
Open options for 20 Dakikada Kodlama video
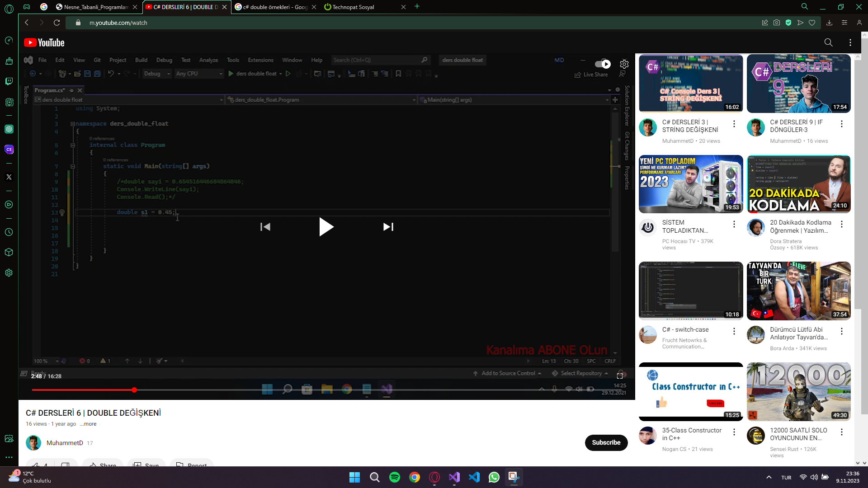pyautogui.click(x=841, y=224)
